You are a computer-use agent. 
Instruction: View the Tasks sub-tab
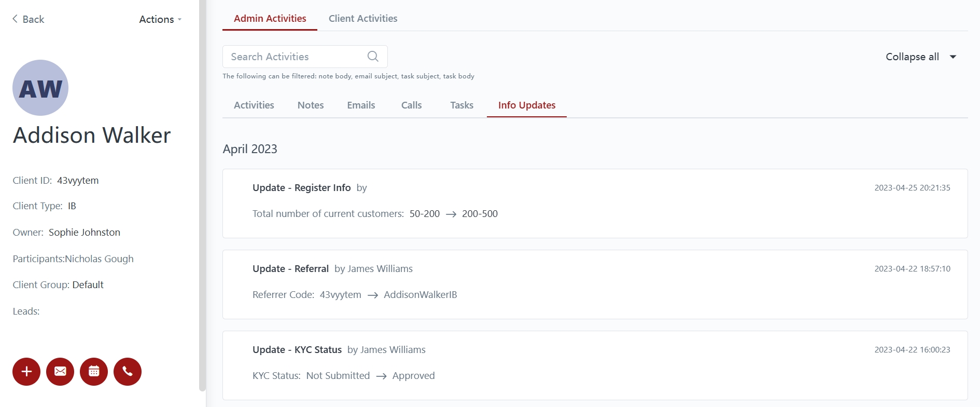461,105
